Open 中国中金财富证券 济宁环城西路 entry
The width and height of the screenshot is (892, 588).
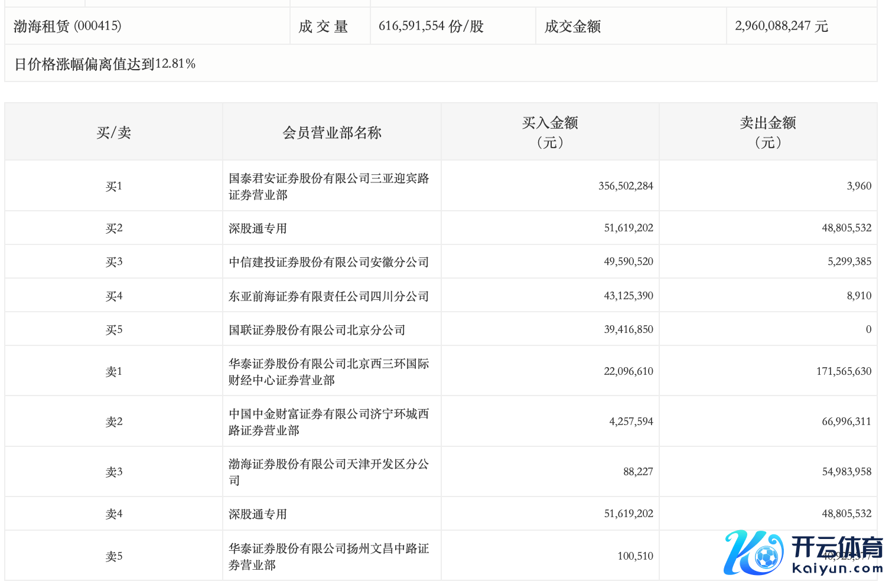tap(328, 422)
